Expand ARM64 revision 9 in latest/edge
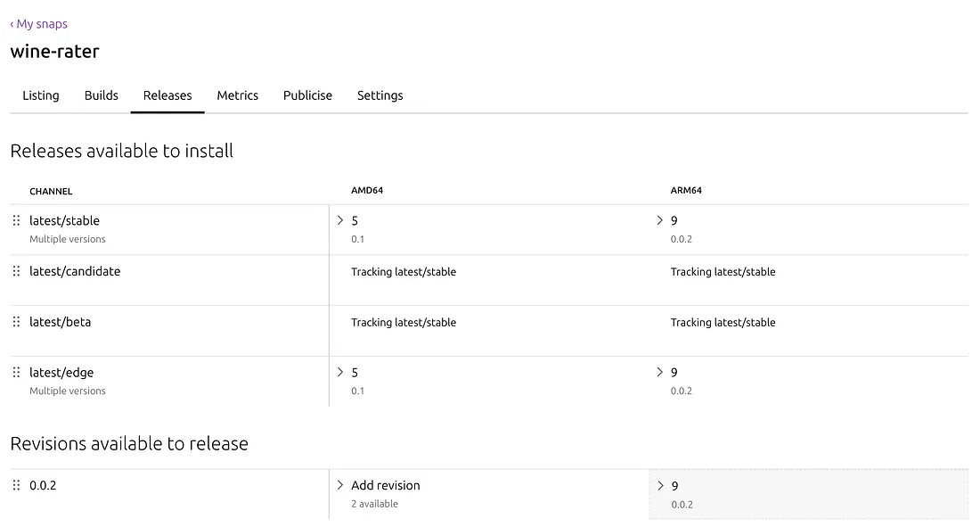The image size is (980, 527). [659, 372]
